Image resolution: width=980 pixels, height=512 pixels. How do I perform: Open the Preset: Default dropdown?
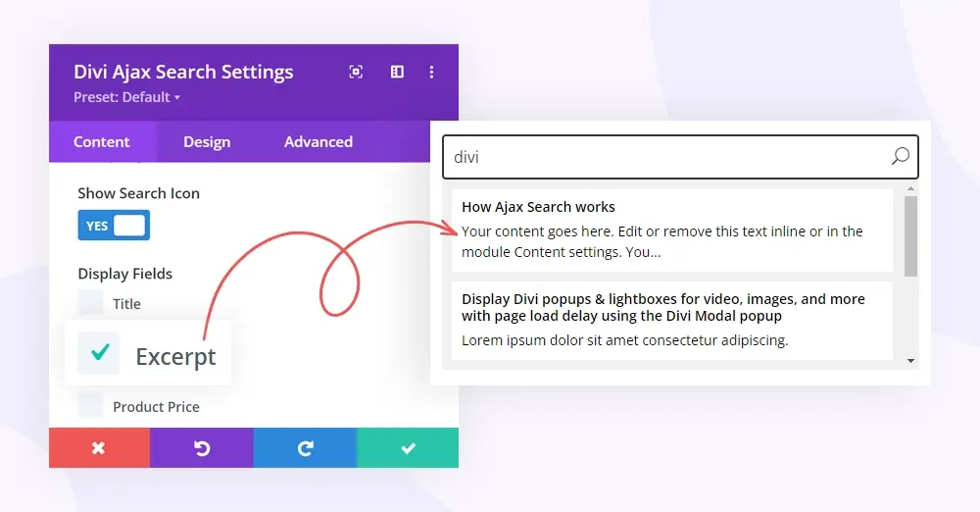pos(126,97)
